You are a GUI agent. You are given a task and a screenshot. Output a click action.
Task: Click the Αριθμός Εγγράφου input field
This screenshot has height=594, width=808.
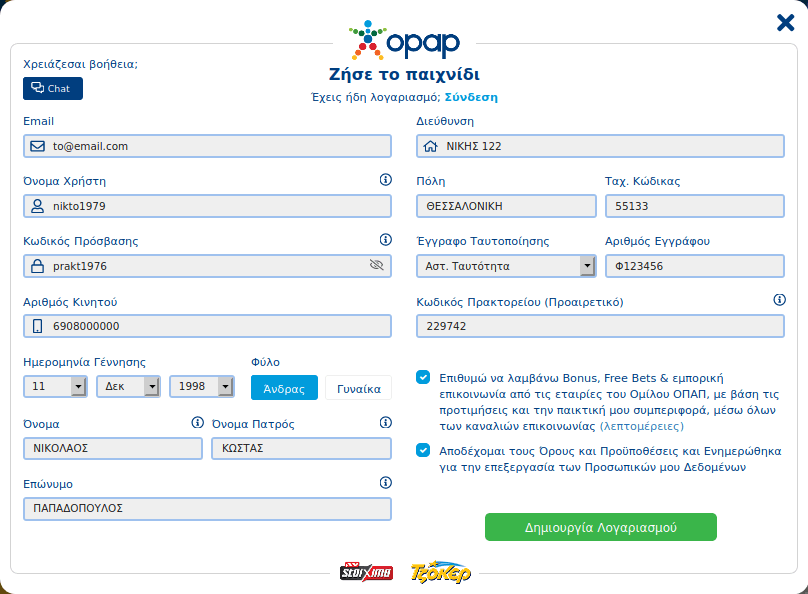[695, 266]
